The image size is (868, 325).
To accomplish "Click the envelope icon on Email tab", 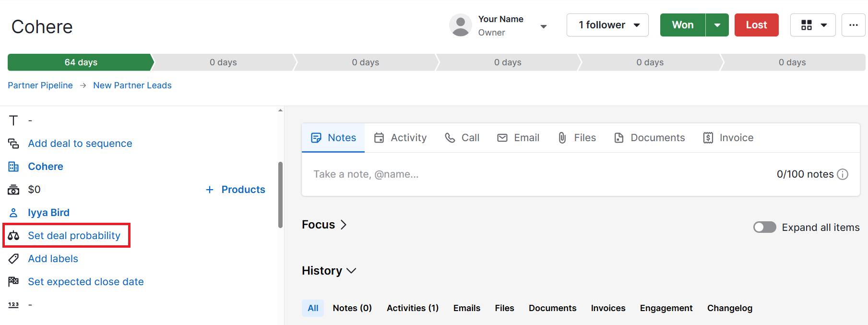I will pos(502,138).
